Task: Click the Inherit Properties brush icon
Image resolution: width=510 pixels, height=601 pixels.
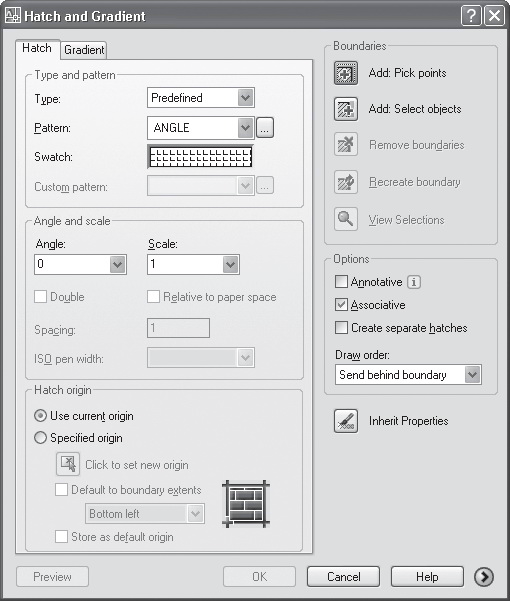Action: click(x=346, y=421)
